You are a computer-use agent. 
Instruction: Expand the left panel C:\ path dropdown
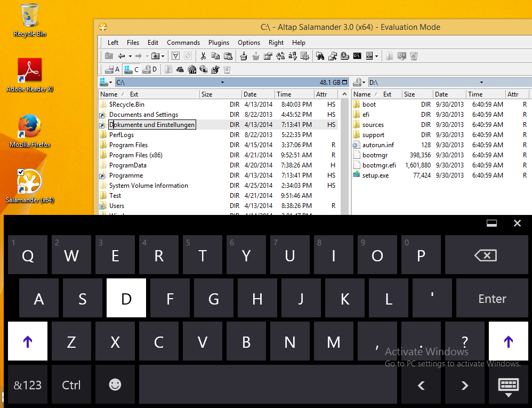tap(222, 83)
